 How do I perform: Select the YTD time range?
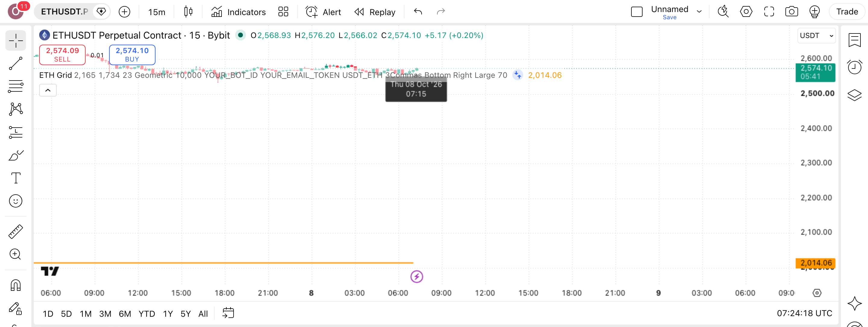tap(146, 314)
